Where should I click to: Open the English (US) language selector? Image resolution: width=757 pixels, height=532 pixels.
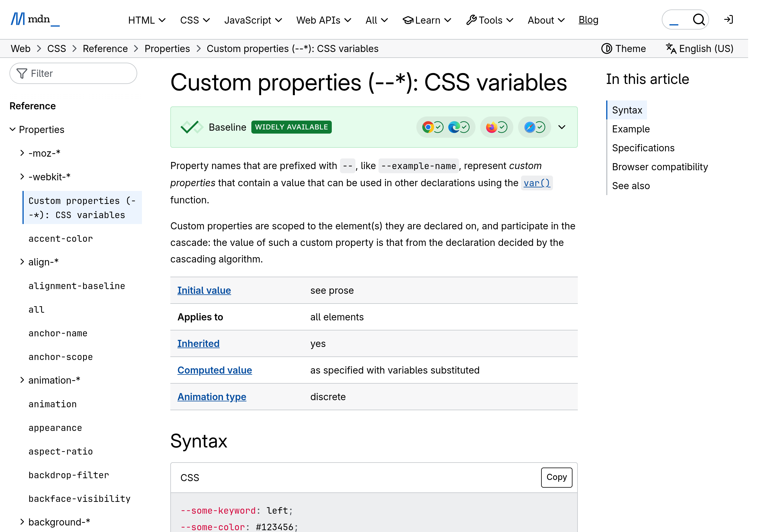[x=699, y=49]
